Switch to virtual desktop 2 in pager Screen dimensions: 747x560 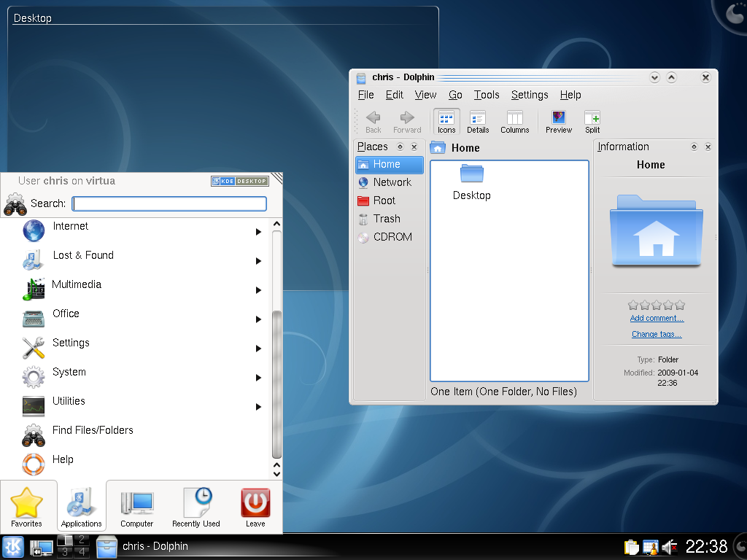[82, 540]
